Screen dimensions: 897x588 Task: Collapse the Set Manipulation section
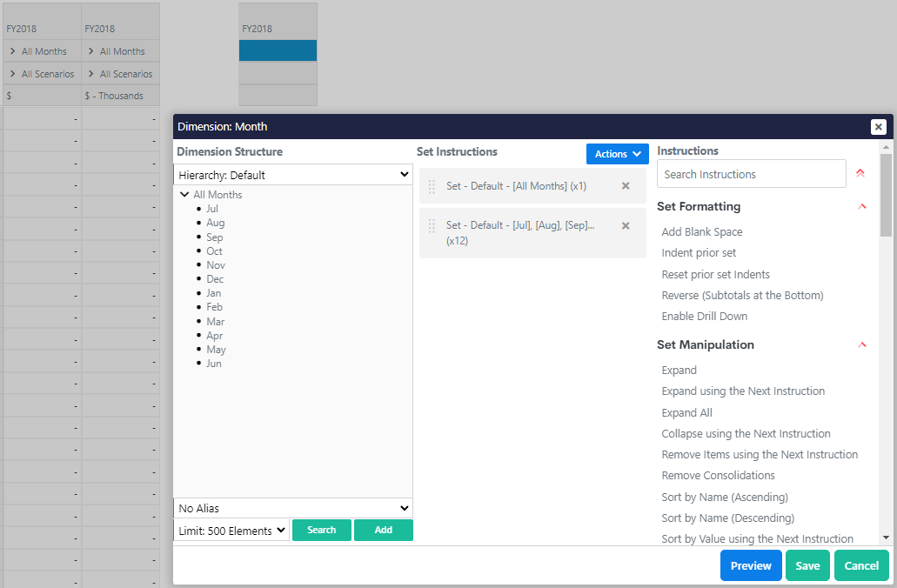click(x=862, y=345)
